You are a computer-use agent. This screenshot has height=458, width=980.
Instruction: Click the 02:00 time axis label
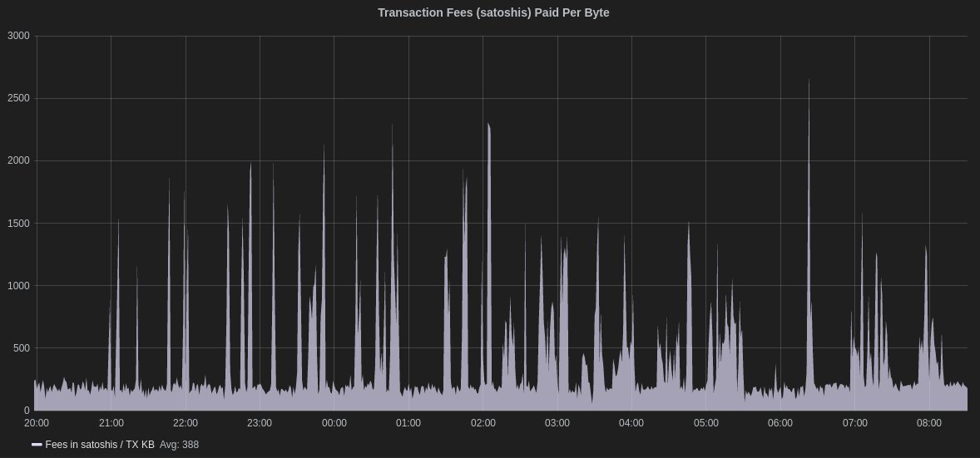click(x=483, y=423)
